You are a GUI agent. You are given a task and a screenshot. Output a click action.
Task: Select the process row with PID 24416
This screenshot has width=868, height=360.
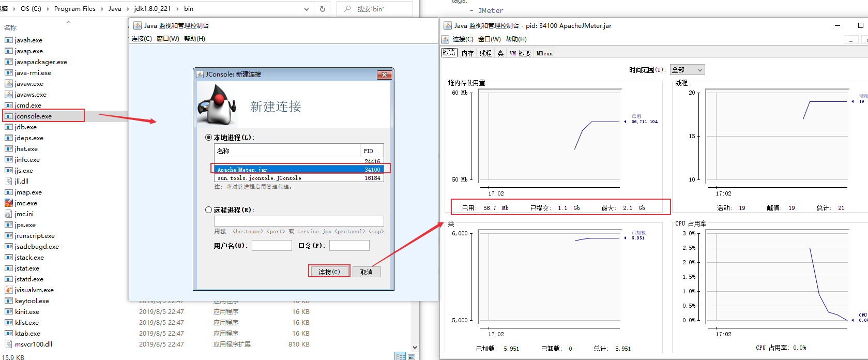tap(299, 161)
